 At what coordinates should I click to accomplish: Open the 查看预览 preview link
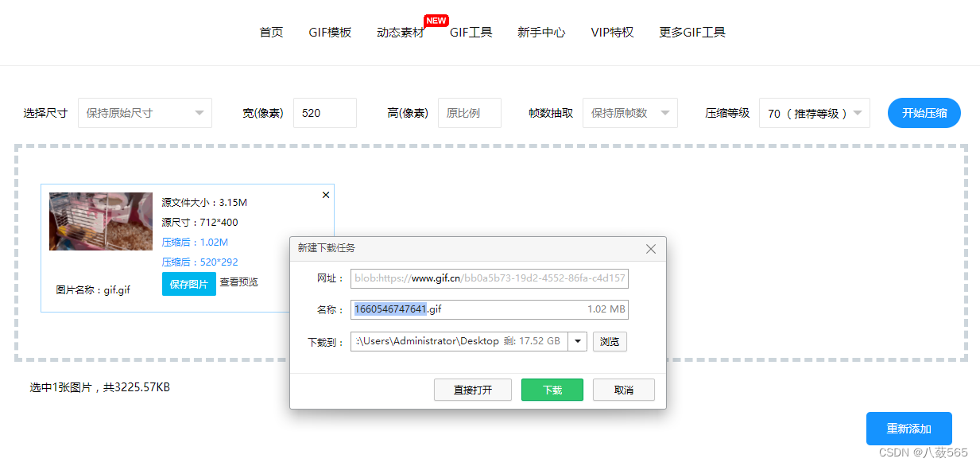[x=239, y=282]
